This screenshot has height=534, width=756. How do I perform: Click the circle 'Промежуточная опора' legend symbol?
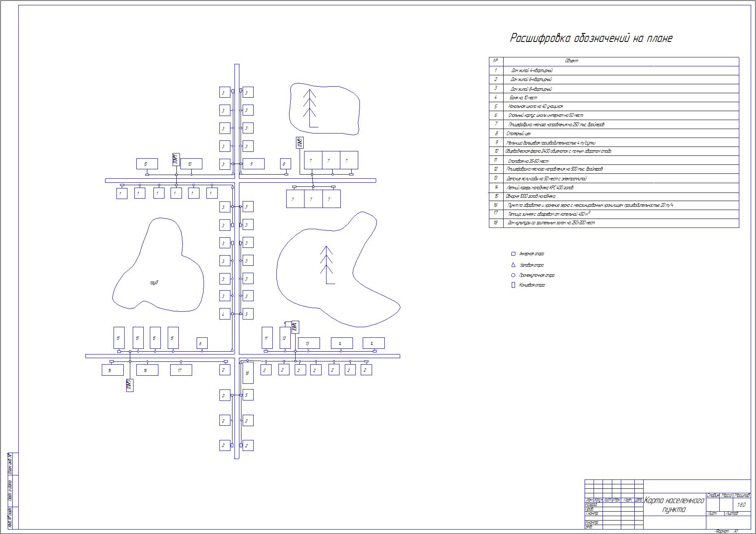coord(513,275)
